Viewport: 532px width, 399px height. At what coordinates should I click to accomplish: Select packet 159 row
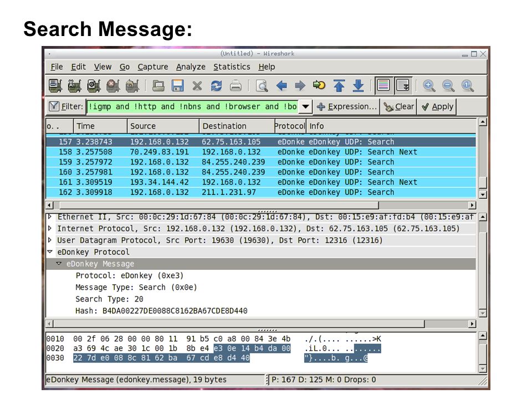click(x=261, y=162)
